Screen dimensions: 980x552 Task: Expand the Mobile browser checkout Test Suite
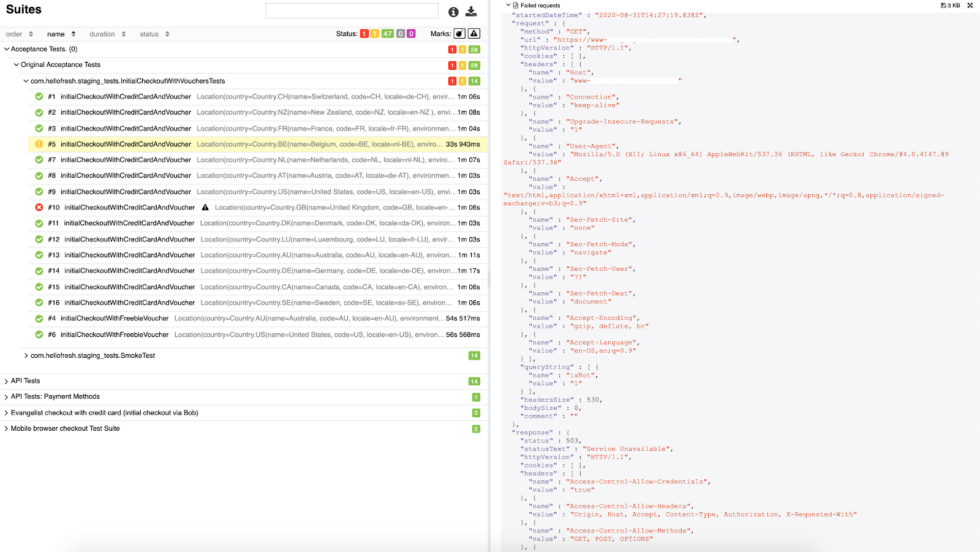7,429
